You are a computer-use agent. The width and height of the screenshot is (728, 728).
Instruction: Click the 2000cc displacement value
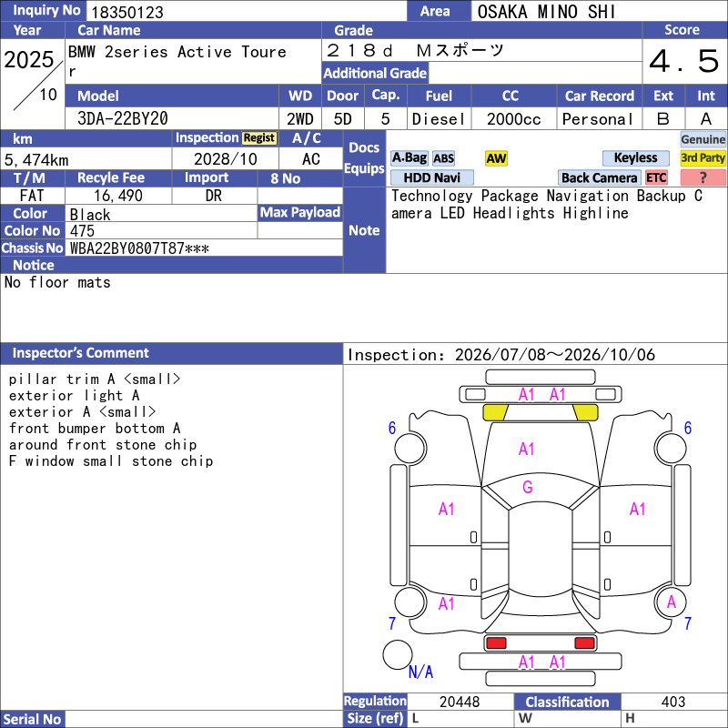(513, 119)
